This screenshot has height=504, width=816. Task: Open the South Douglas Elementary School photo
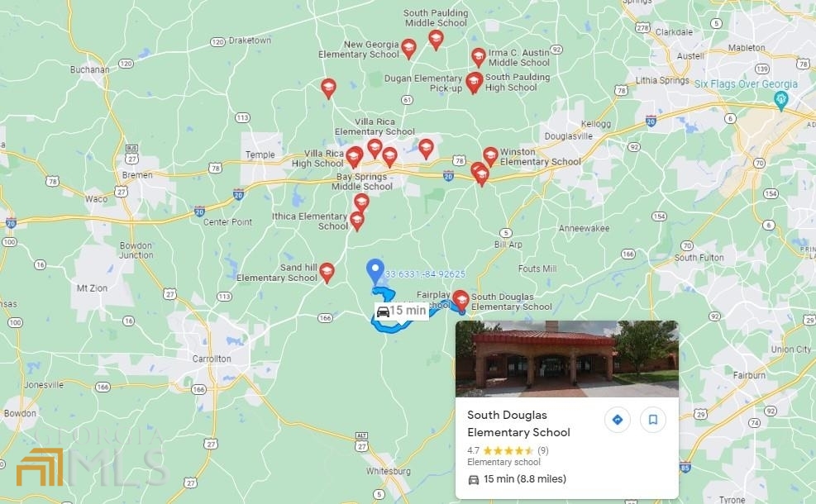[566, 359]
